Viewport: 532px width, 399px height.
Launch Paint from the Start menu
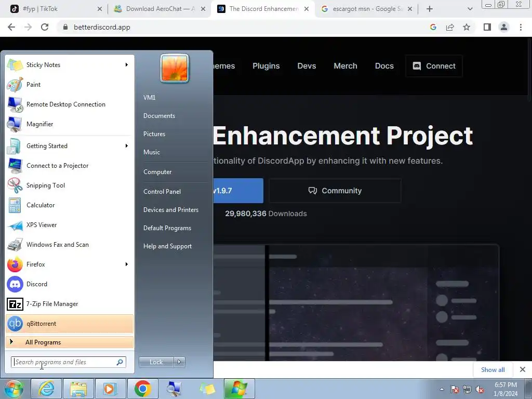pyautogui.click(x=70, y=85)
